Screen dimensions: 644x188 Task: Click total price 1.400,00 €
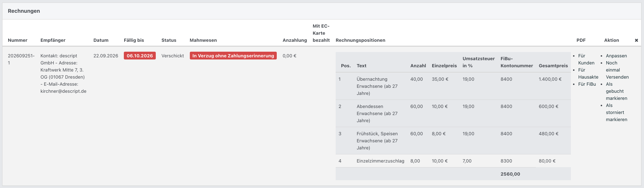click(550, 79)
